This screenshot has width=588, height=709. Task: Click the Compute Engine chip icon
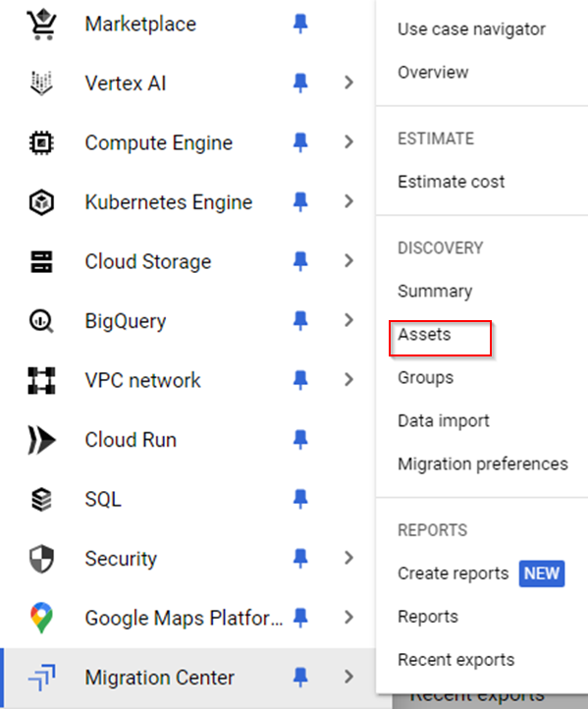coord(41,143)
